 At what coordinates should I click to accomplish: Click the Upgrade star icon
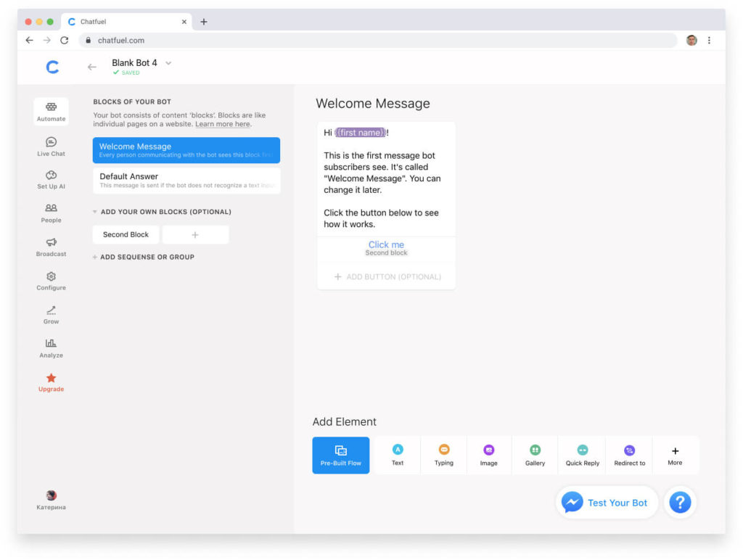click(x=52, y=378)
